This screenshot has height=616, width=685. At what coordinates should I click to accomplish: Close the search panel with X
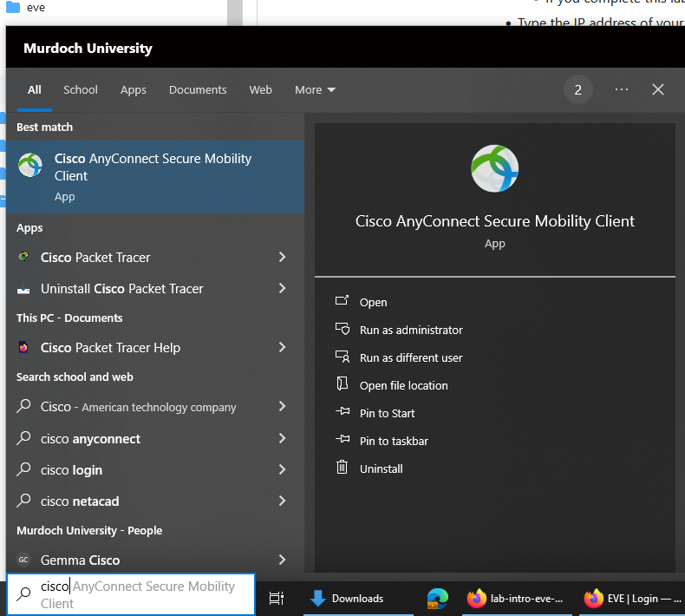tap(658, 89)
